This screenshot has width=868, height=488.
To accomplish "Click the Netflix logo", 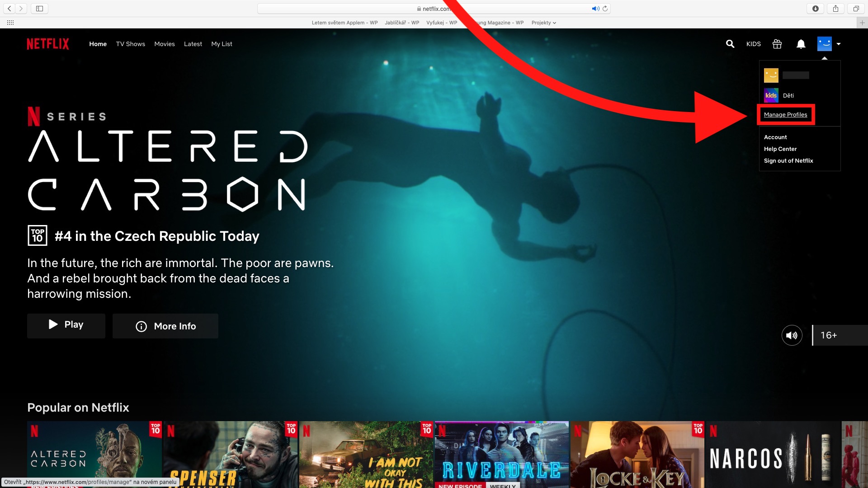I will pos(48,44).
